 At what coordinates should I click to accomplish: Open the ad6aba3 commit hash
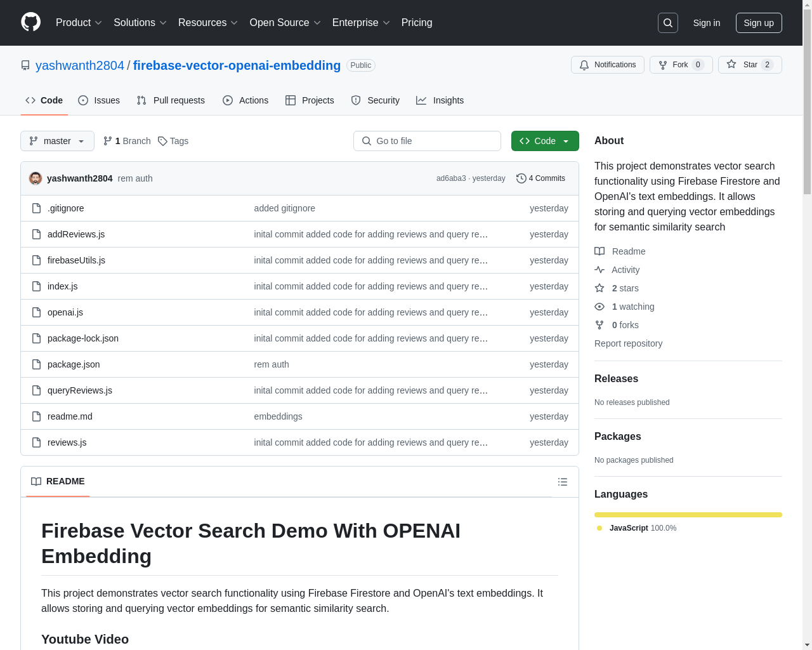[451, 178]
